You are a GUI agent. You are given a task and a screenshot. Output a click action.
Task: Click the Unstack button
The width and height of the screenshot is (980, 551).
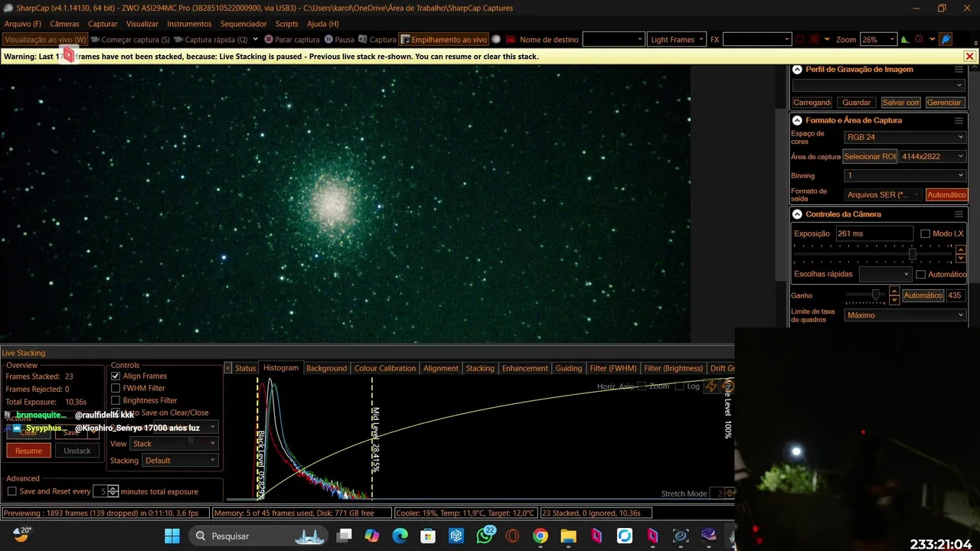click(x=77, y=451)
